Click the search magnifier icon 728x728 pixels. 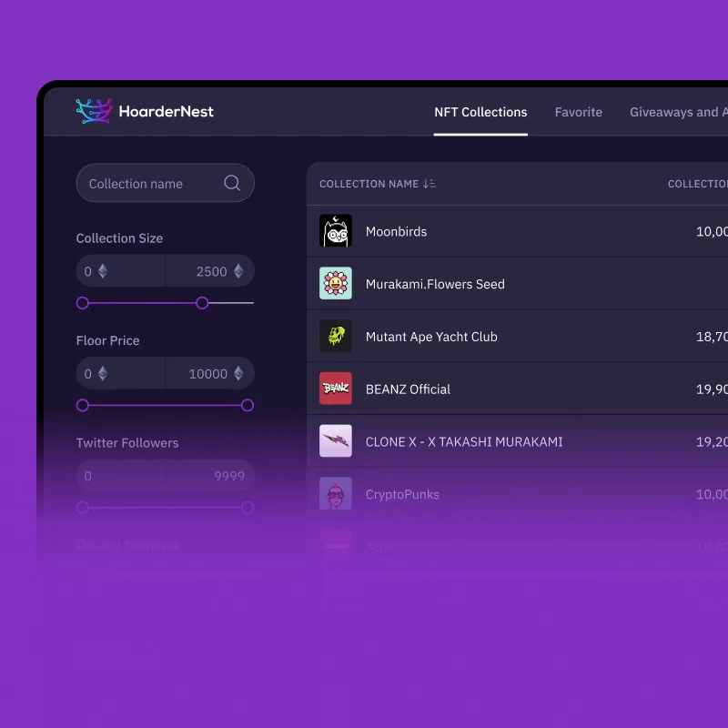click(232, 183)
